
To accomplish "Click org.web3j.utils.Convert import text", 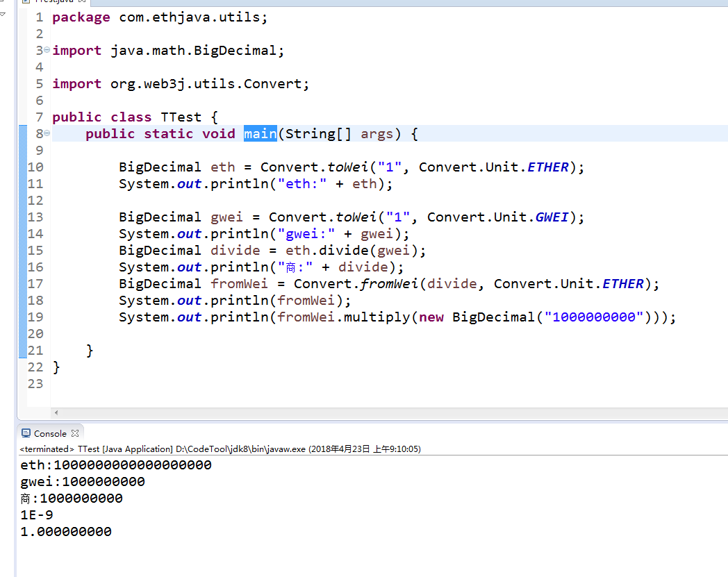I will pyautogui.click(x=206, y=83).
